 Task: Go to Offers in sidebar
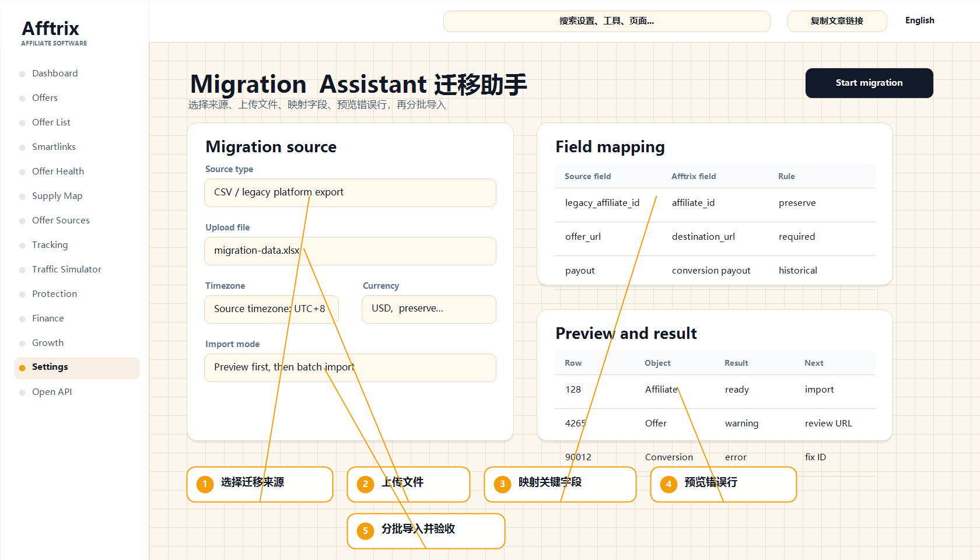pos(45,98)
